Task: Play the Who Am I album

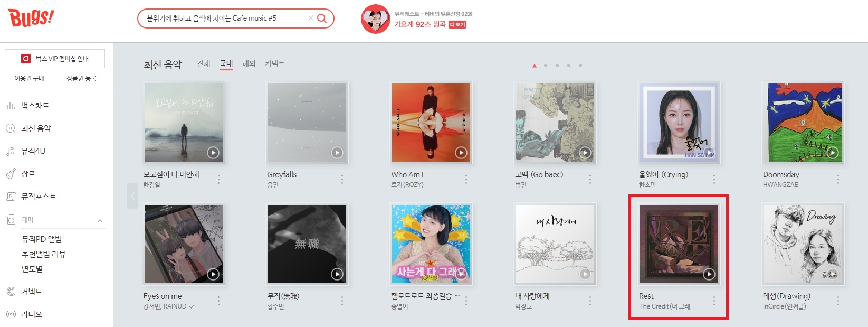Action: coord(461,153)
